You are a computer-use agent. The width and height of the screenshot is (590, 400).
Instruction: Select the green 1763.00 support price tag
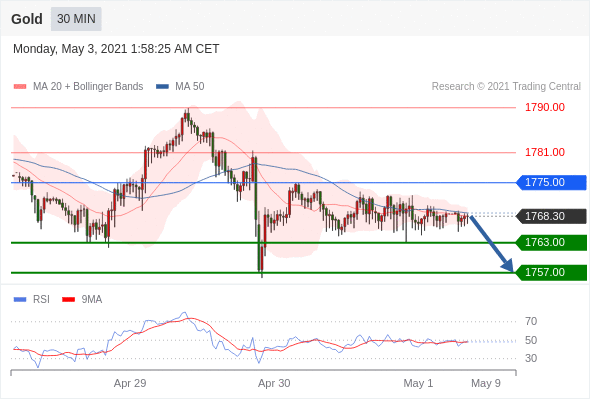click(551, 242)
